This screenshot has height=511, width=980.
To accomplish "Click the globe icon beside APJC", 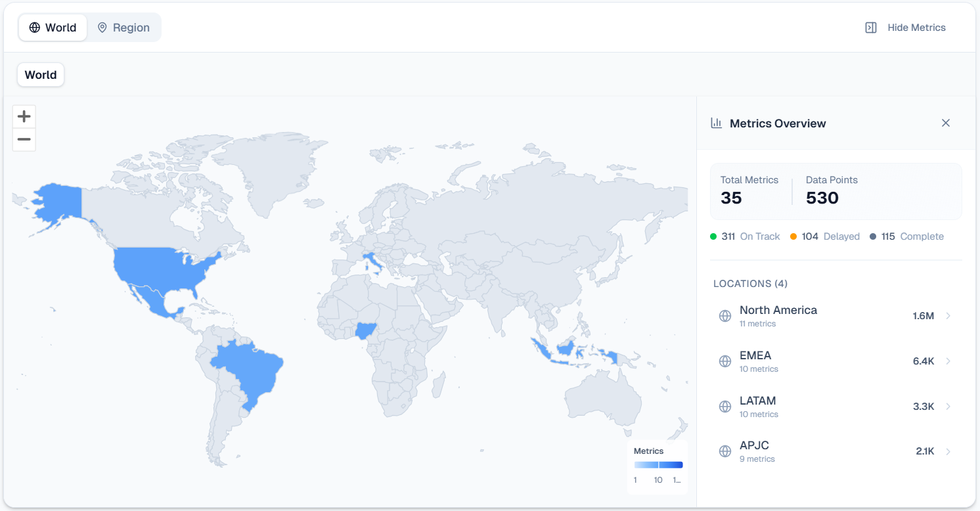I will (x=724, y=451).
